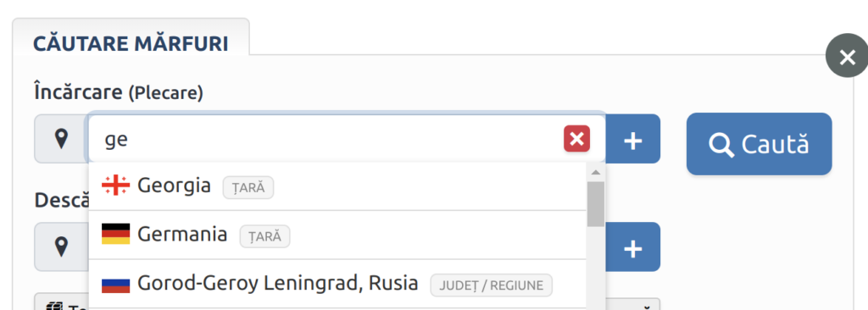This screenshot has width=868, height=310.
Task: Click the Caută search button
Action: [759, 144]
